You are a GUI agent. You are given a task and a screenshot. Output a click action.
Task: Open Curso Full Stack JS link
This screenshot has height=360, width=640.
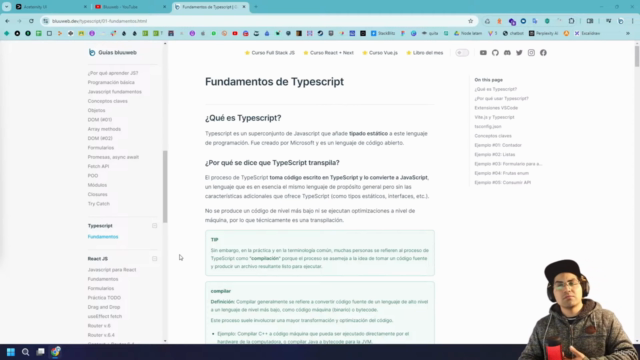pyautogui.click(x=269, y=53)
